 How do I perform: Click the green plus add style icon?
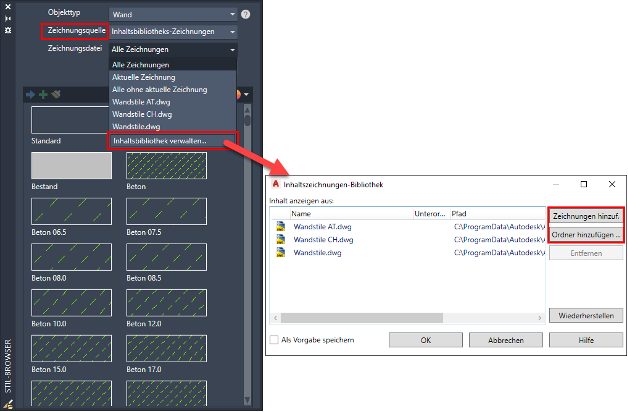(x=43, y=95)
